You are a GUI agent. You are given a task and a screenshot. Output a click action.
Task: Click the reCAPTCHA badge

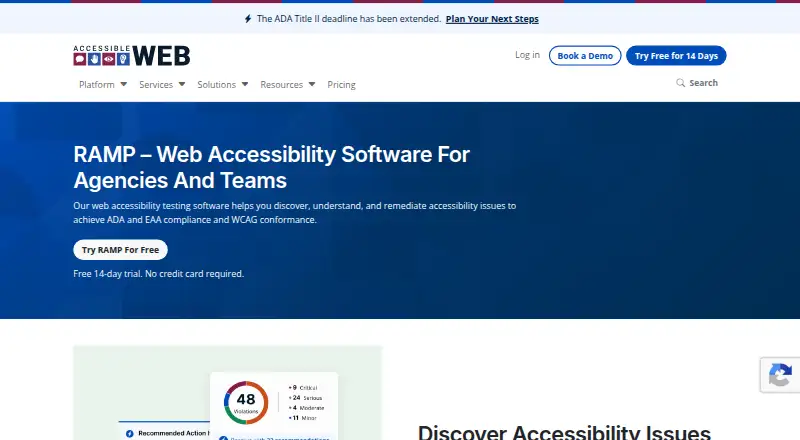click(780, 375)
